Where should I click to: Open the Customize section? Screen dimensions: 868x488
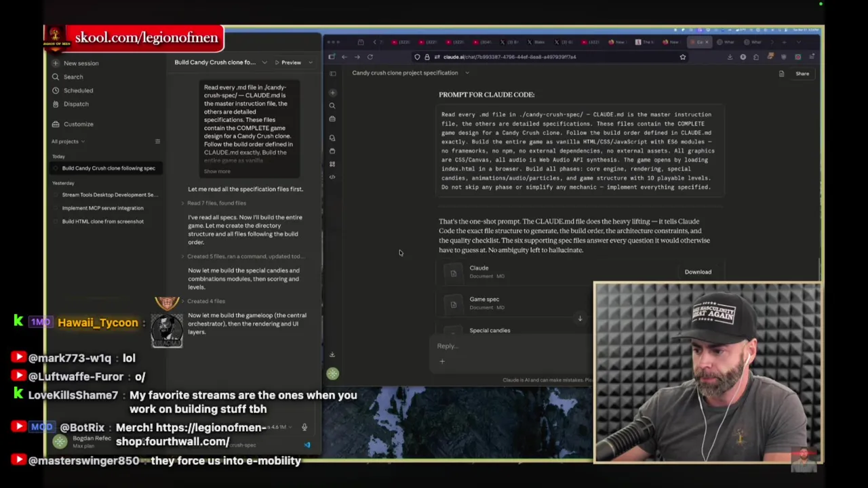click(73, 124)
